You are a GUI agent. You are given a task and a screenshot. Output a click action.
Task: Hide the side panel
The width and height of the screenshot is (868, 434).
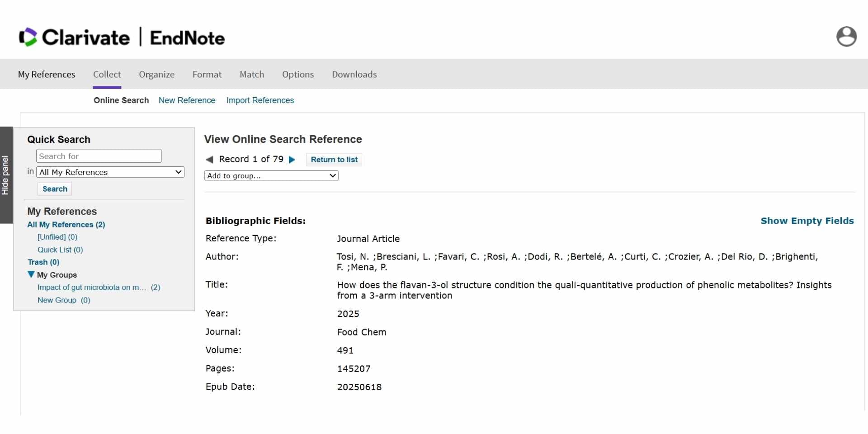(6, 175)
